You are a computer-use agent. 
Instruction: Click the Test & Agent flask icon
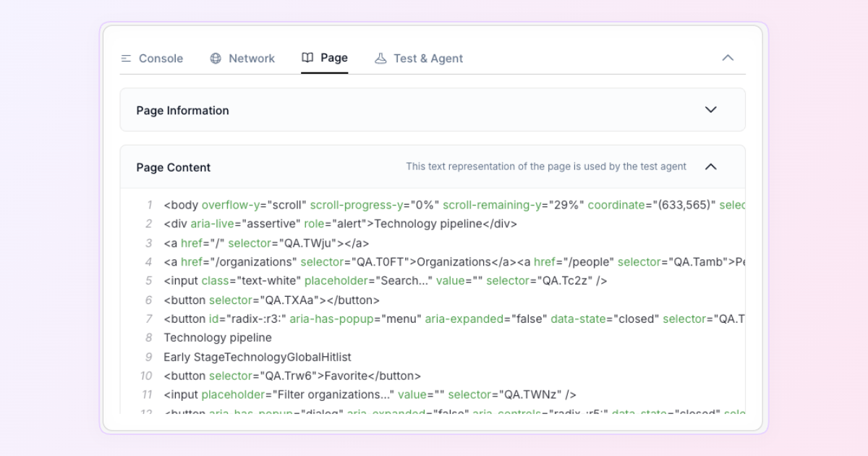coord(380,59)
